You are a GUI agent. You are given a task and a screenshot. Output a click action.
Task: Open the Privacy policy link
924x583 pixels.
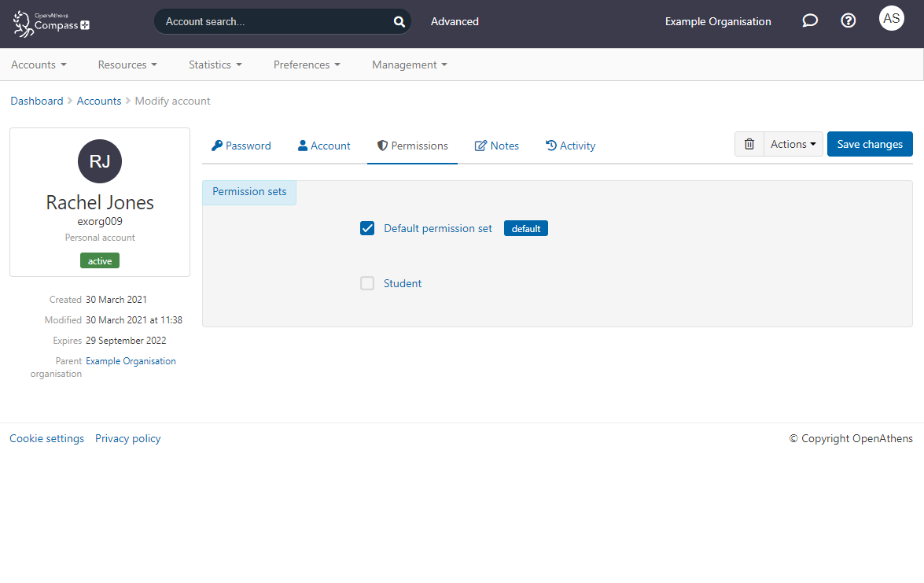click(127, 438)
